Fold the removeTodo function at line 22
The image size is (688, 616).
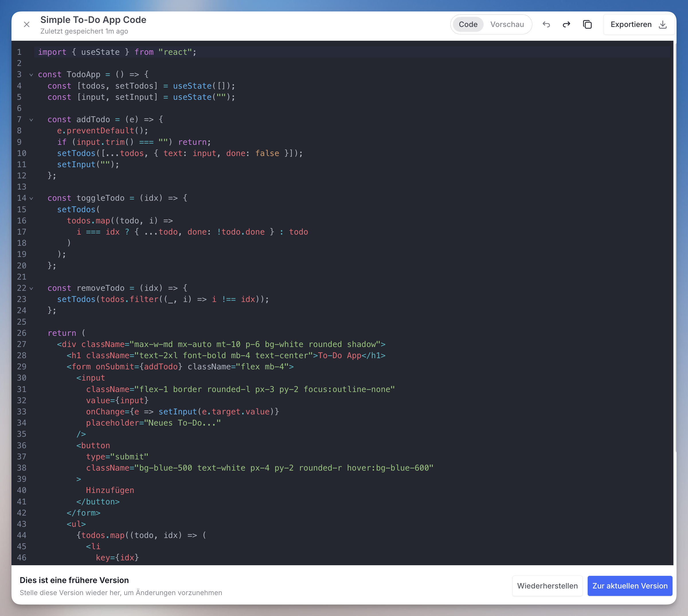[31, 288]
